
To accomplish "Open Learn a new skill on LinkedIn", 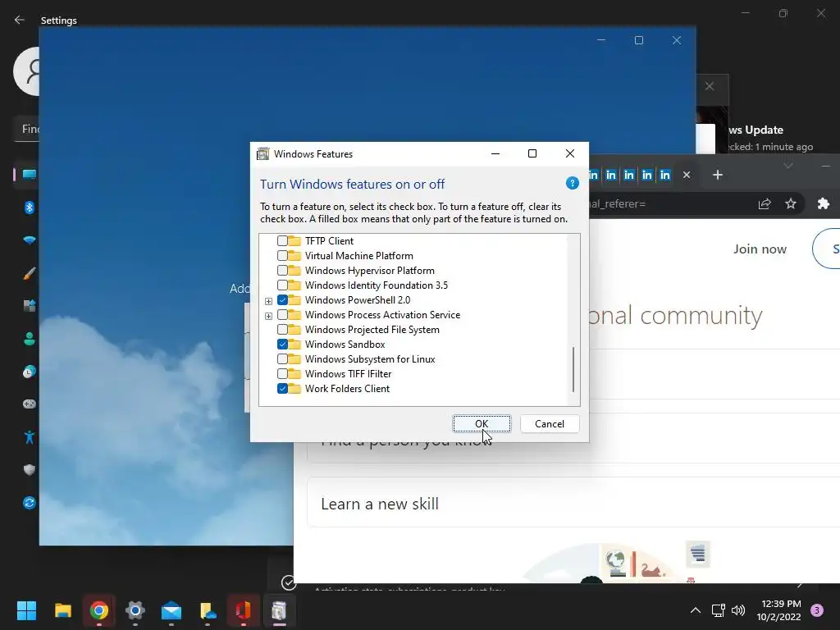I will coord(573,504).
